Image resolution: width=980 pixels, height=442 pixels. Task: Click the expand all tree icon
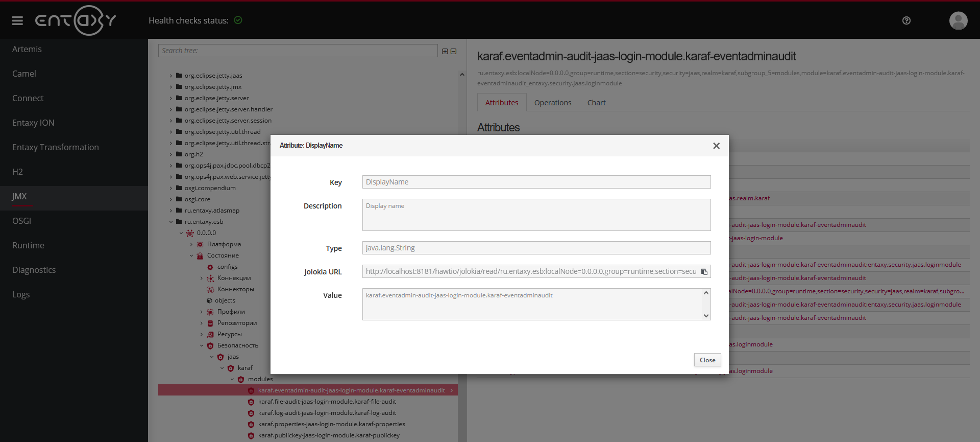[x=445, y=51]
